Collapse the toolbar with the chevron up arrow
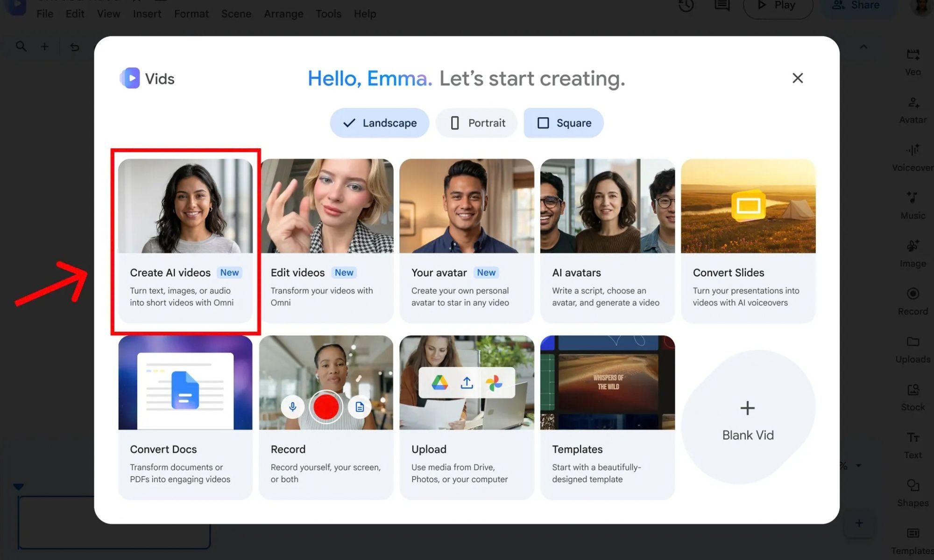This screenshot has width=934, height=560. (863, 47)
